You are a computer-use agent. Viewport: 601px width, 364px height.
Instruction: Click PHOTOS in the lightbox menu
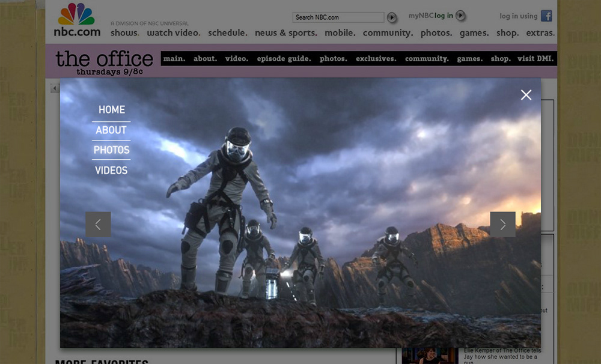(112, 150)
